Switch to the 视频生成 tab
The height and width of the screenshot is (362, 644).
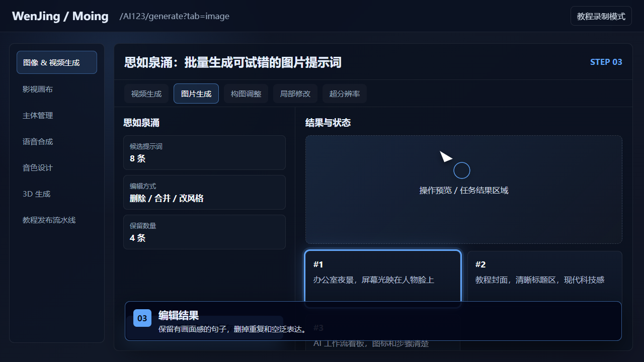(146, 94)
